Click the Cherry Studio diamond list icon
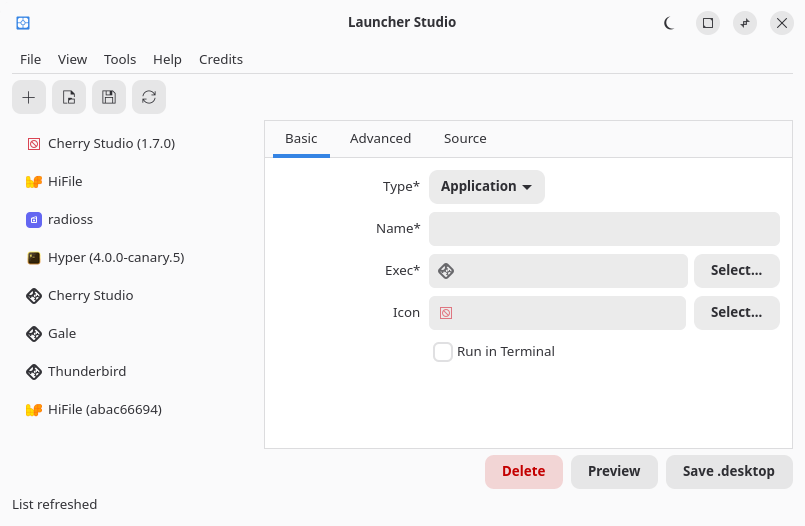 point(34,296)
